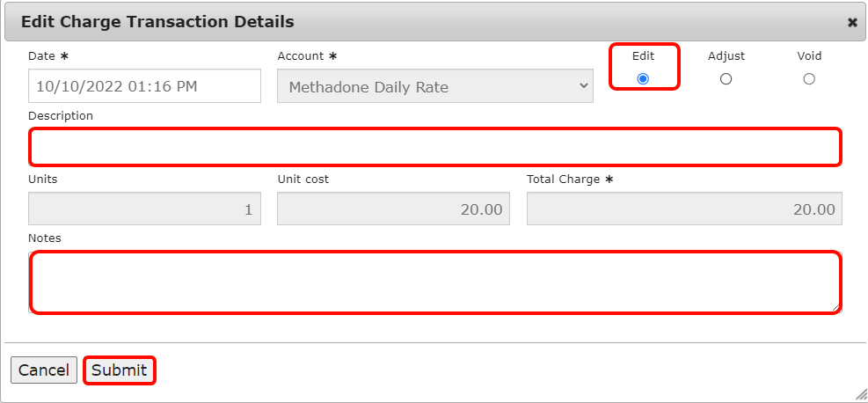The width and height of the screenshot is (868, 403).
Task: Click inside the Notes text area
Action: click(x=435, y=282)
